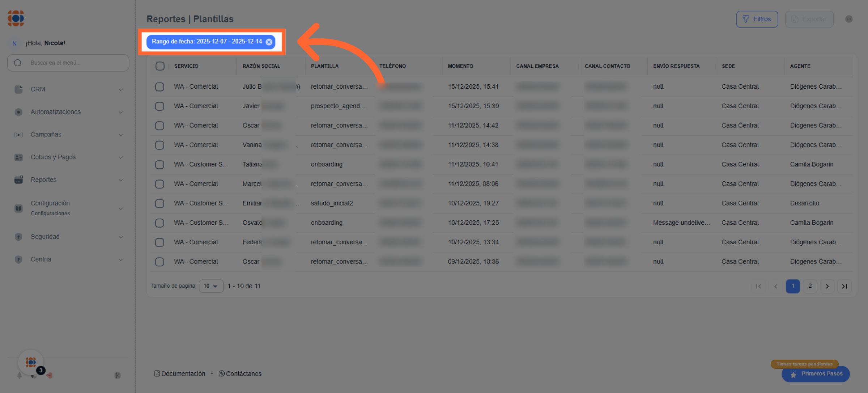The height and width of the screenshot is (393, 868).
Task: Open the page size dropdown
Action: (x=211, y=286)
